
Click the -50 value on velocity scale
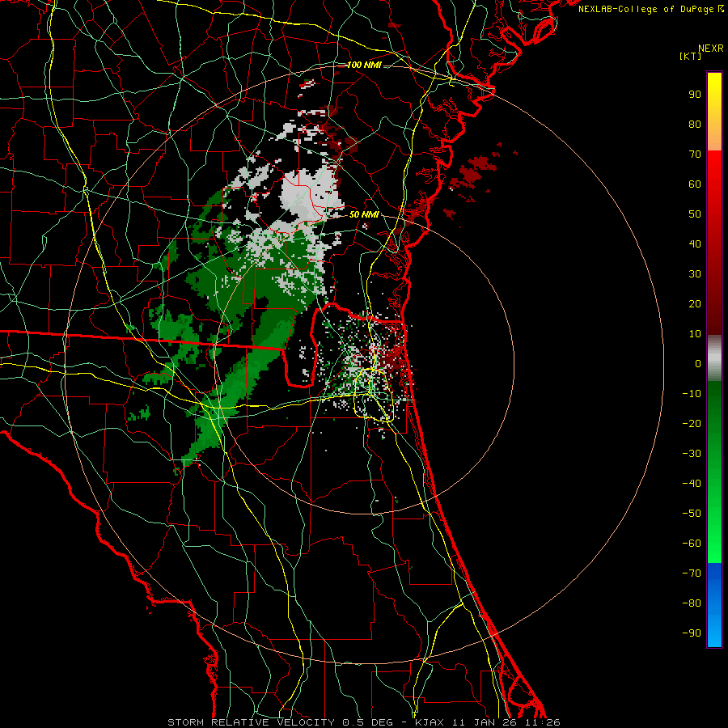coord(692,514)
